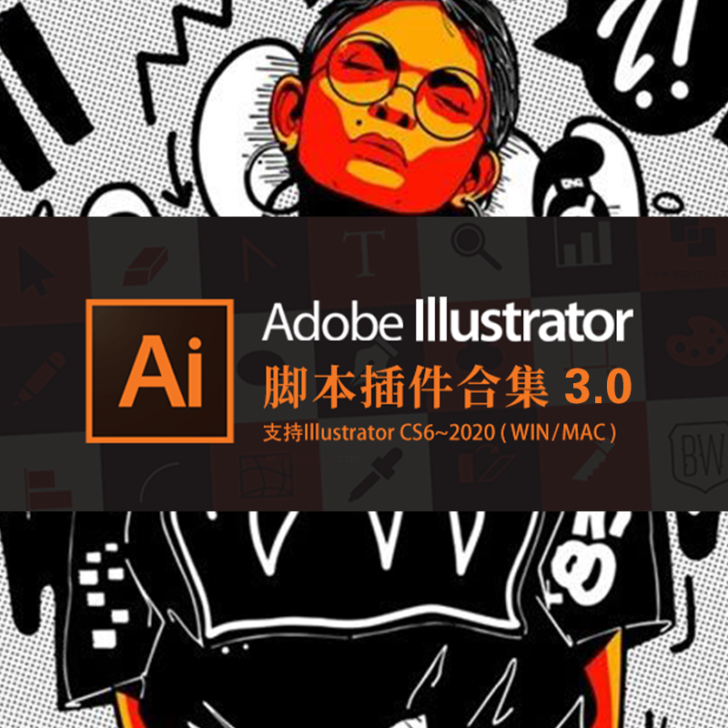Select the faded magnifying glass Zoom icon
Screen dimensions: 728x728
pos(476,247)
